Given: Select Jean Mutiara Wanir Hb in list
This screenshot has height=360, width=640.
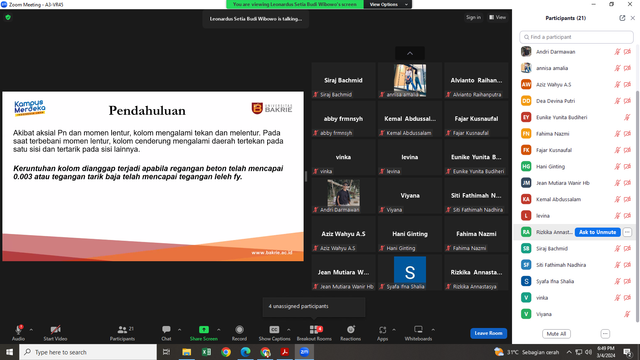Looking at the screenshot, I should 576,183.
